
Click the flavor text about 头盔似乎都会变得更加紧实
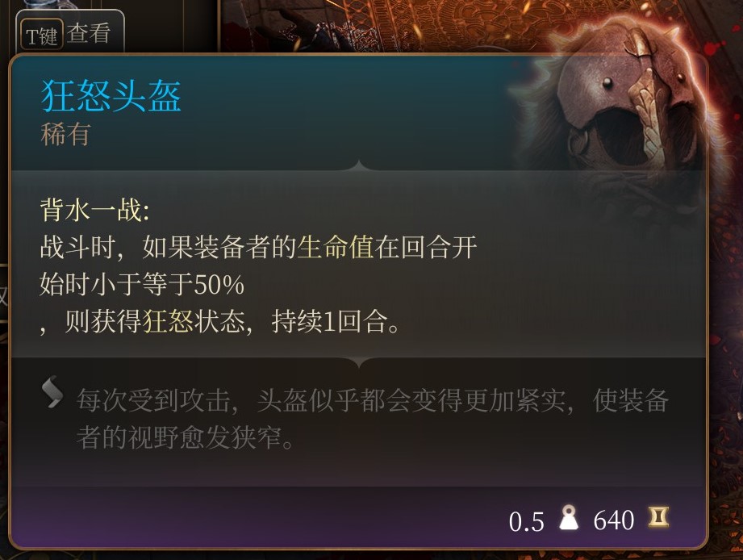[372, 419]
